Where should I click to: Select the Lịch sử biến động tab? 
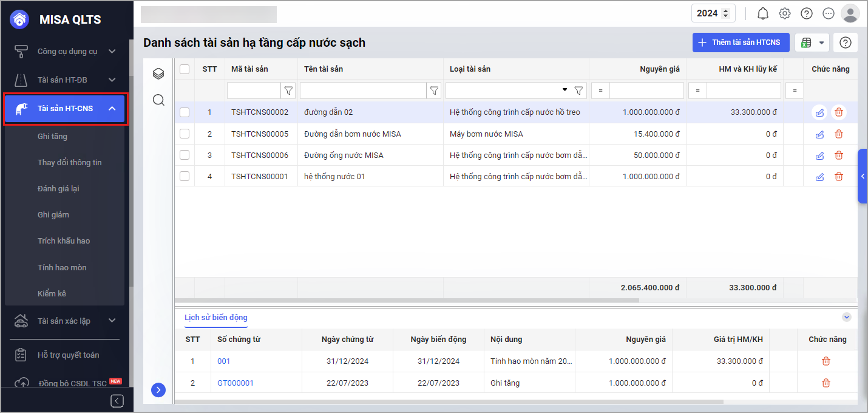[x=215, y=318]
